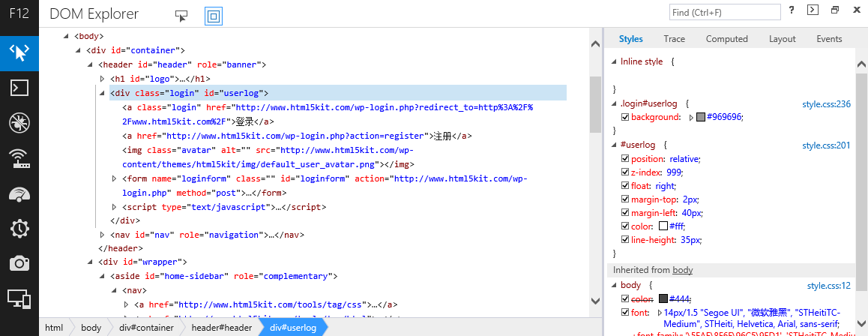Toggle the body font property checkbox
The height and width of the screenshot is (336, 868).
(x=625, y=313)
